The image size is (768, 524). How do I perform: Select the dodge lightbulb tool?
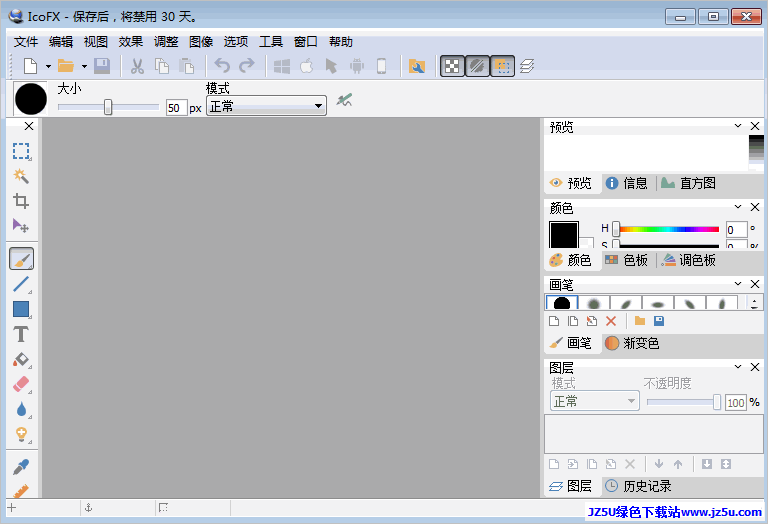pos(21,434)
